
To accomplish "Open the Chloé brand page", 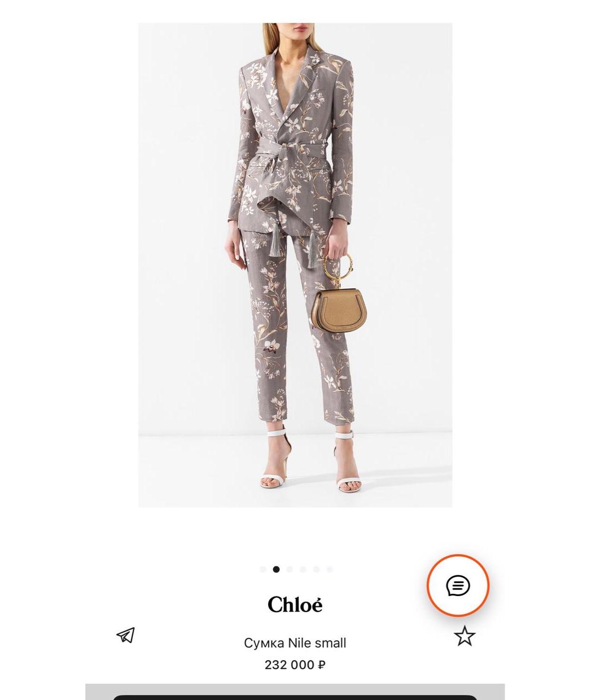I will [295, 604].
